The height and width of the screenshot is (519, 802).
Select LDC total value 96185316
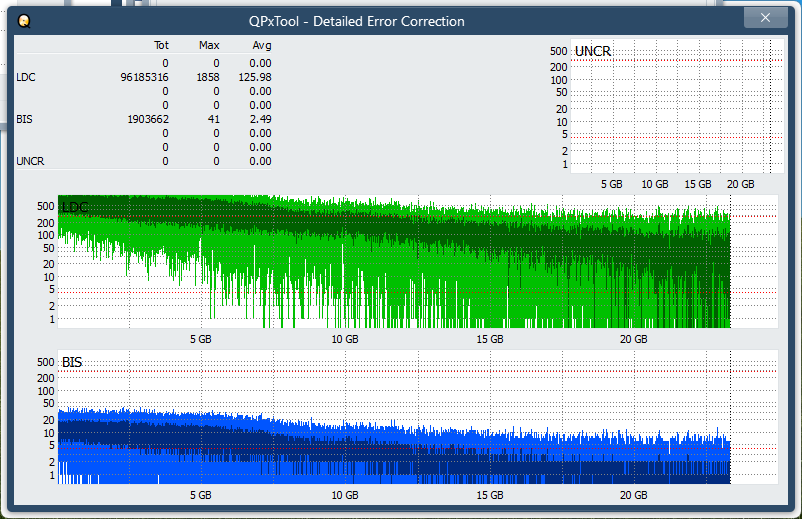(x=144, y=77)
